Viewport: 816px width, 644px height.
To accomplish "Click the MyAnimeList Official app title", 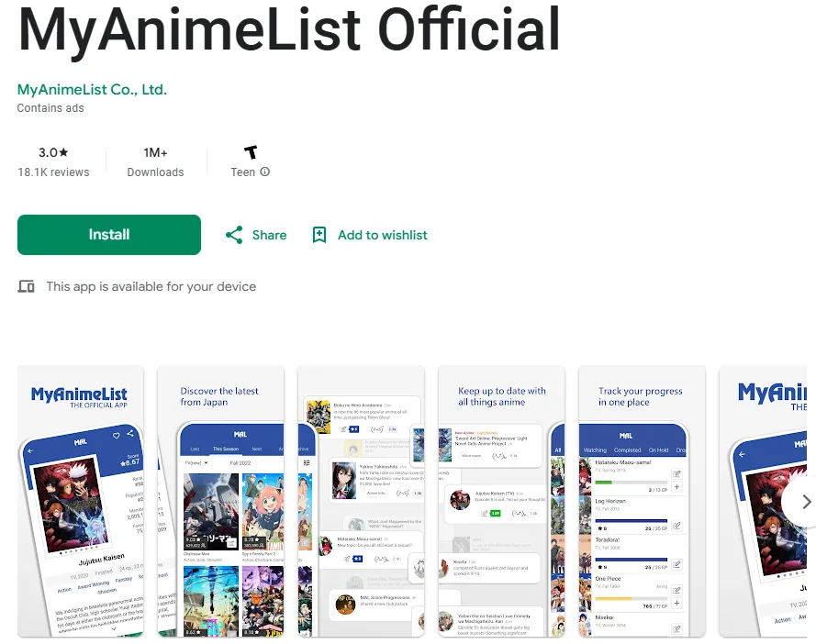I will 289,29.
